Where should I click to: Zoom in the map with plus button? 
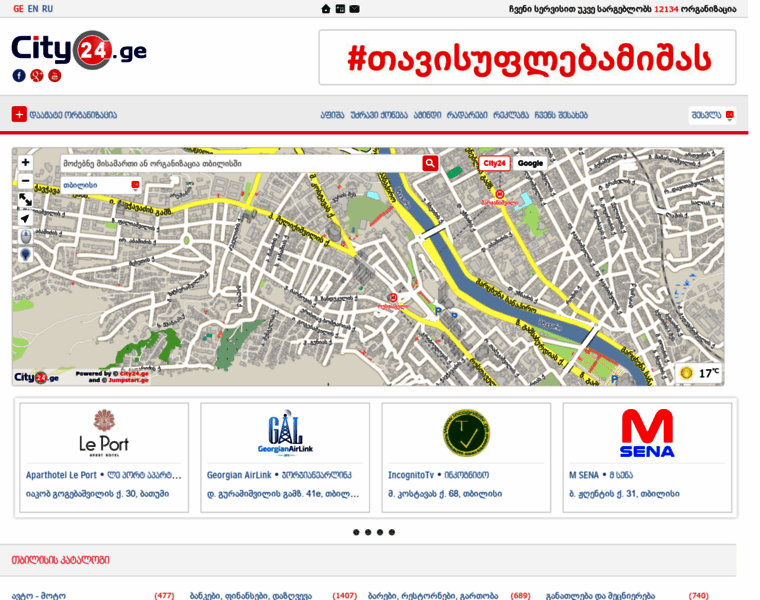pos(26,162)
